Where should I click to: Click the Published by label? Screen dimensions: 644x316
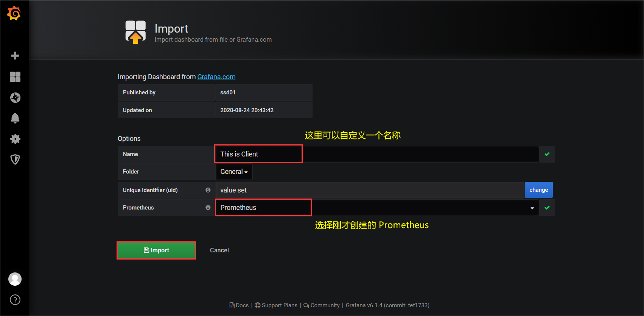click(x=139, y=92)
